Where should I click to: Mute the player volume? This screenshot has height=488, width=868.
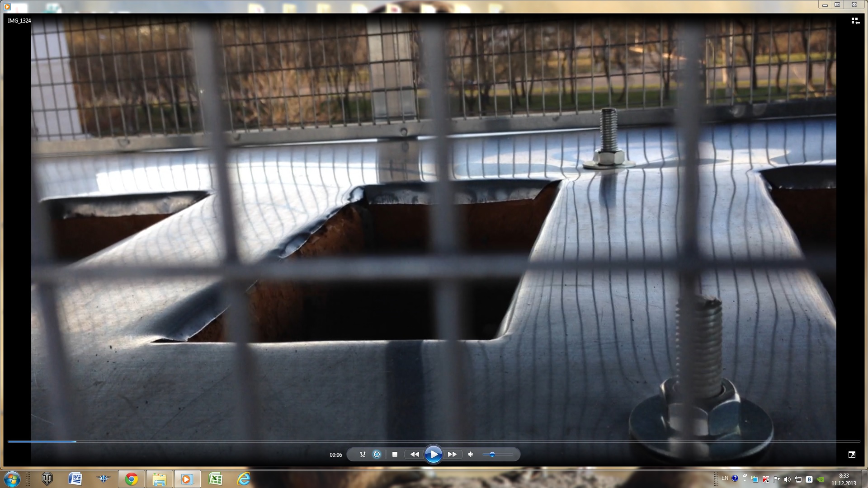pyautogui.click(x=471, y=455)
